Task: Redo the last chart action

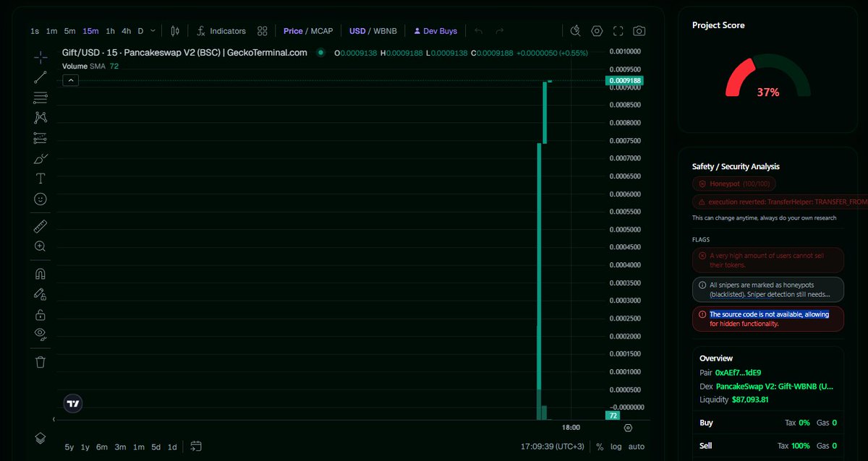Action: [499, 31]
